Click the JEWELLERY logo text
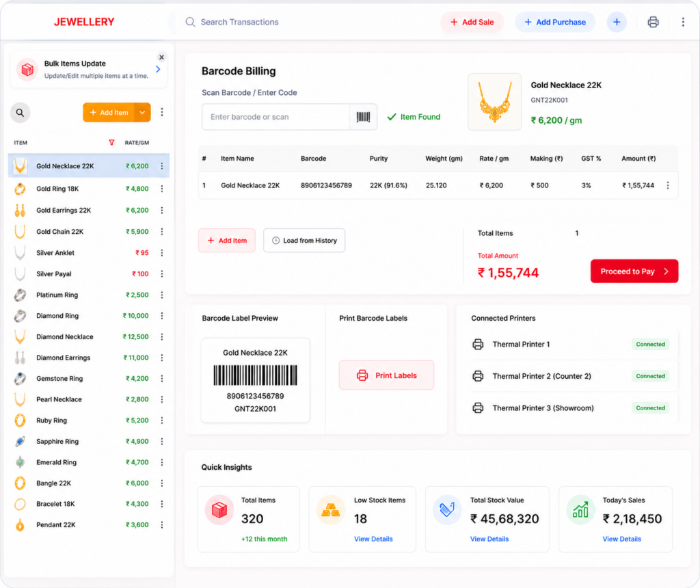This screenshot has height=588, width=700. [x=84, y=22]
